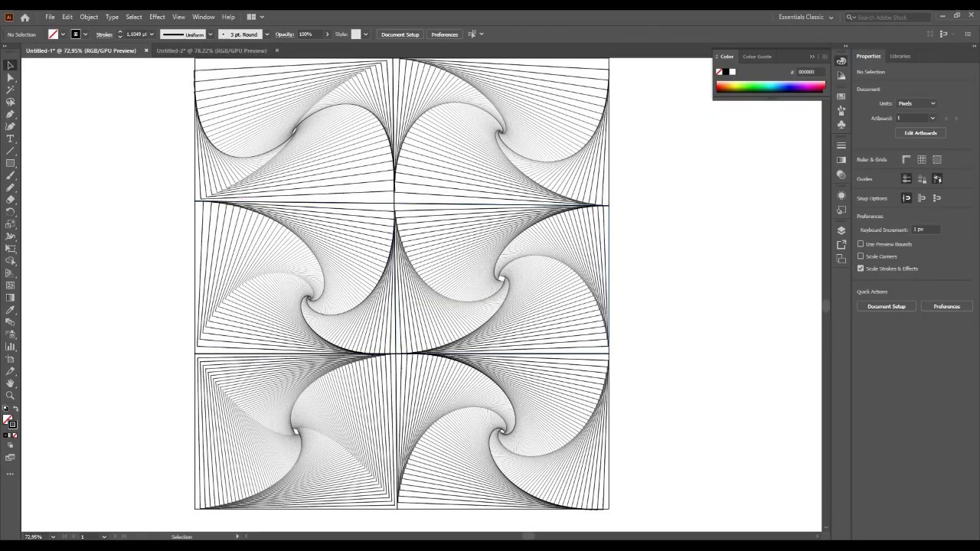Select the Selection tool arrow
The height and width of the screenshot is (551, 980).
(11, 65)
